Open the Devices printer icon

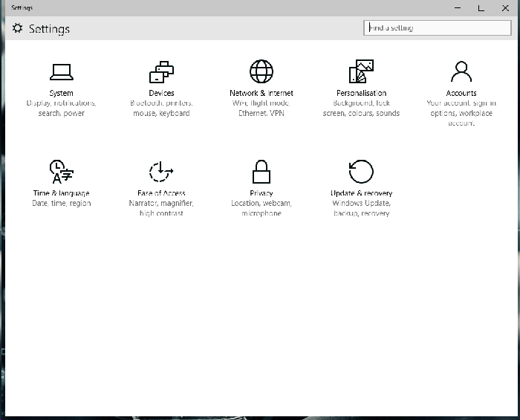point(161,72)
